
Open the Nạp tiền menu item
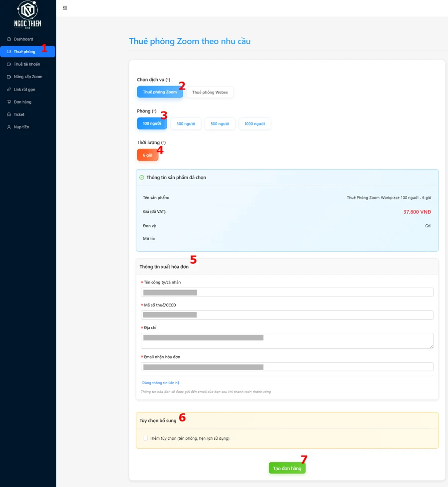21,127
